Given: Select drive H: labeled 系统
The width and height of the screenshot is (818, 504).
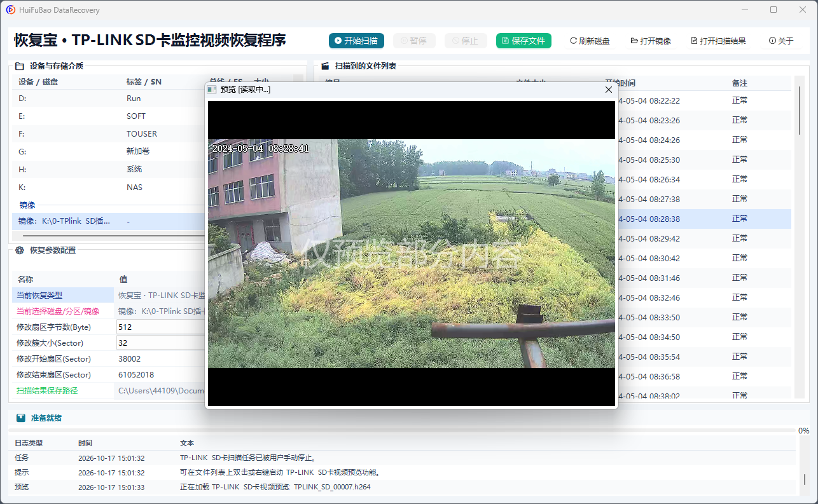Looking at the screenshot, I should 108,170.
